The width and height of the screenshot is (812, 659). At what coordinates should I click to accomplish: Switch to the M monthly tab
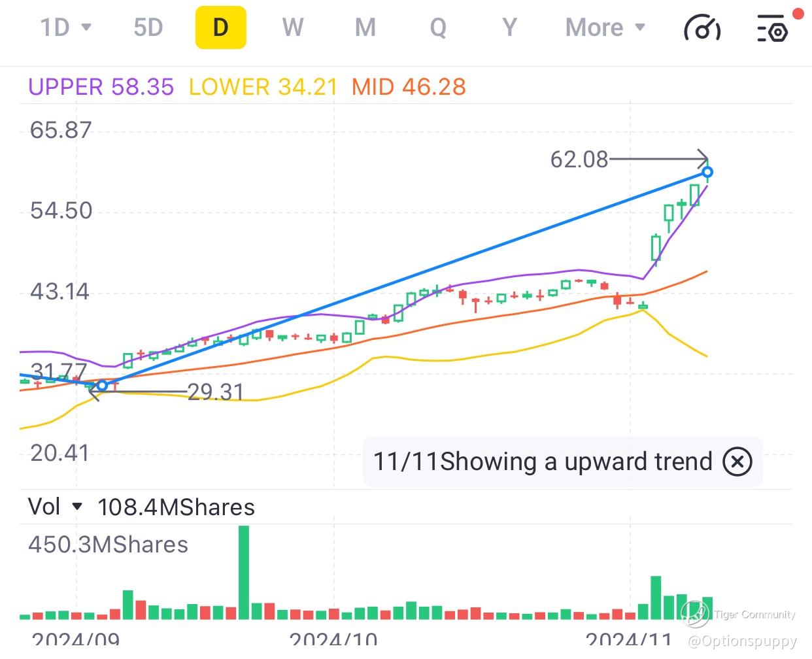(x=365, y=27)
